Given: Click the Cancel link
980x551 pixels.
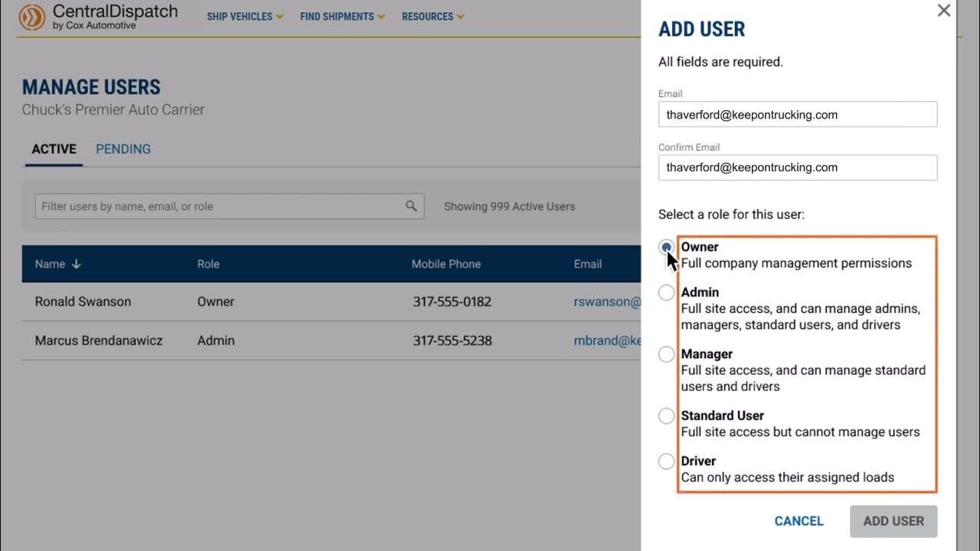Looking at the screenshot, I should (799, 521).
